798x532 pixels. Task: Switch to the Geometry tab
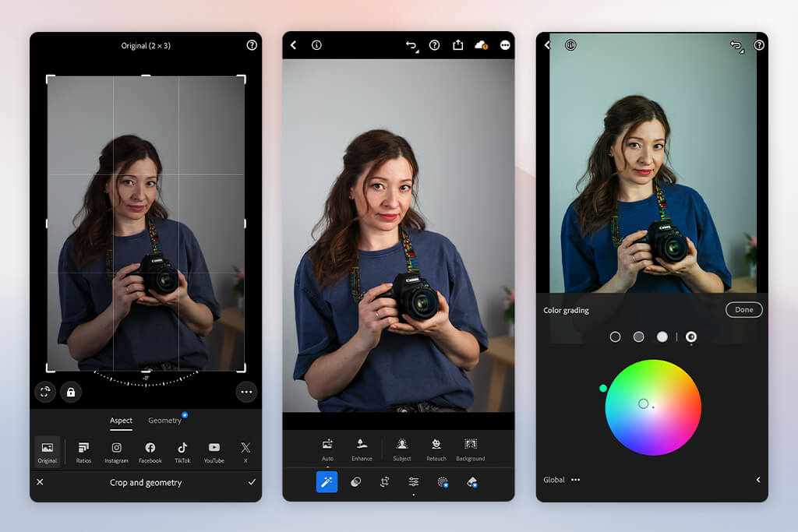[x=164, y=420]
